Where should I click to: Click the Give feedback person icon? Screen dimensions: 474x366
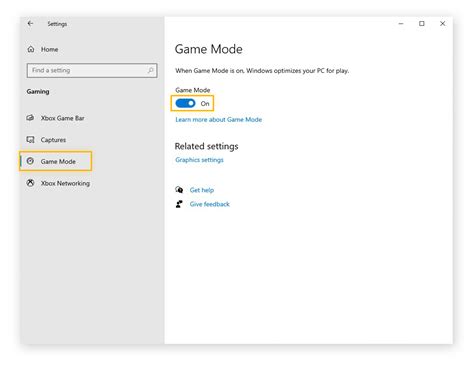[179, 204]
